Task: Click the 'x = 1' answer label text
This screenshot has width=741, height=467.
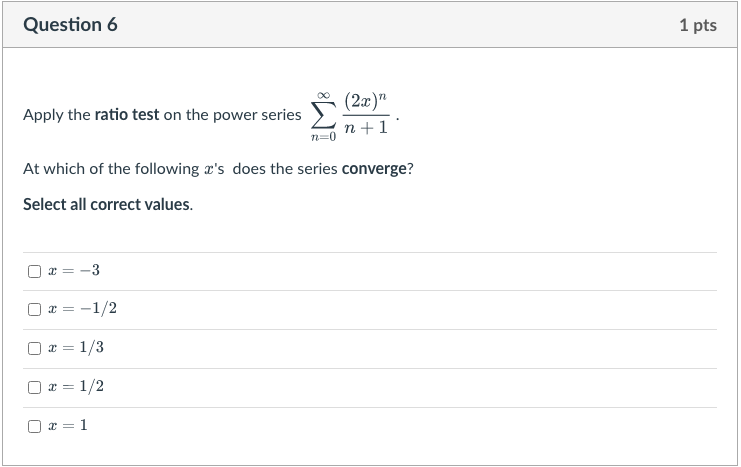Action: click(68, 426)
